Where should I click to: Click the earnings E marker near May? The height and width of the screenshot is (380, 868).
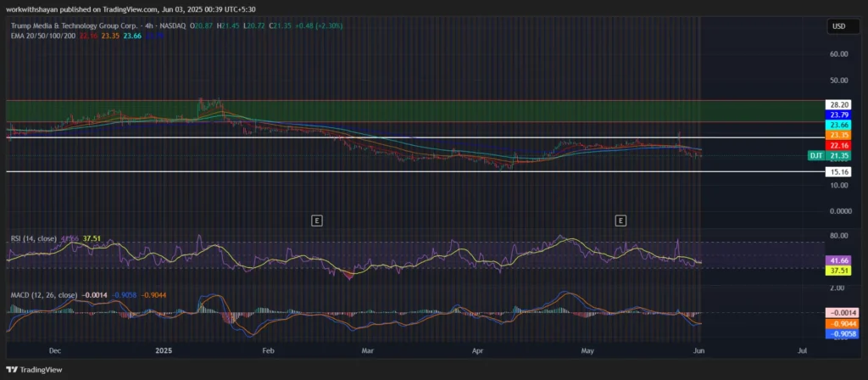click(620, 221)
